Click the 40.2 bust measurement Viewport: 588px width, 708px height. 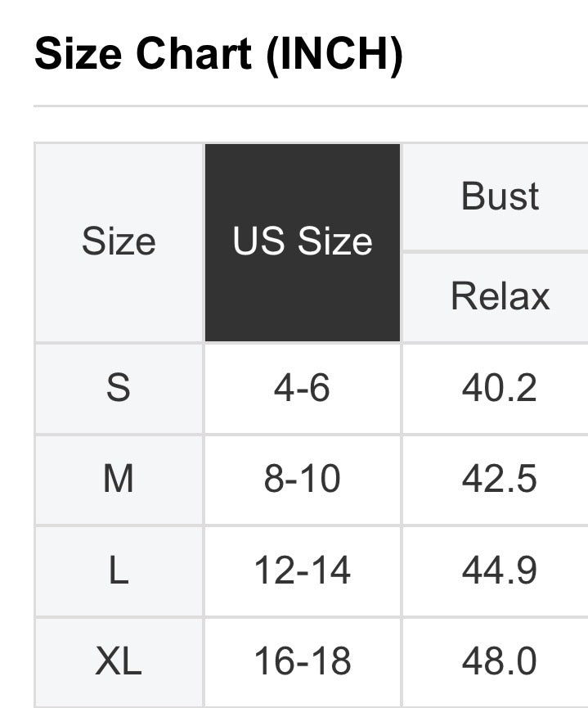pyautogui.click(x=499, y=388)
